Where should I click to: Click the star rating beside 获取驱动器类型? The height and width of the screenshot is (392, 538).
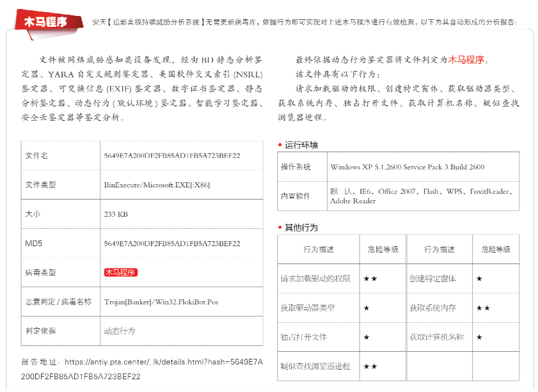pyautogui.click(x=367, y=308)
